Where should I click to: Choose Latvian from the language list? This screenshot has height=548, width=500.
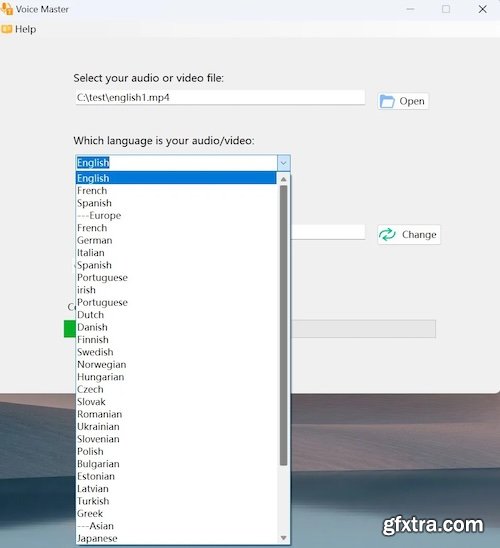coord(176,489)
